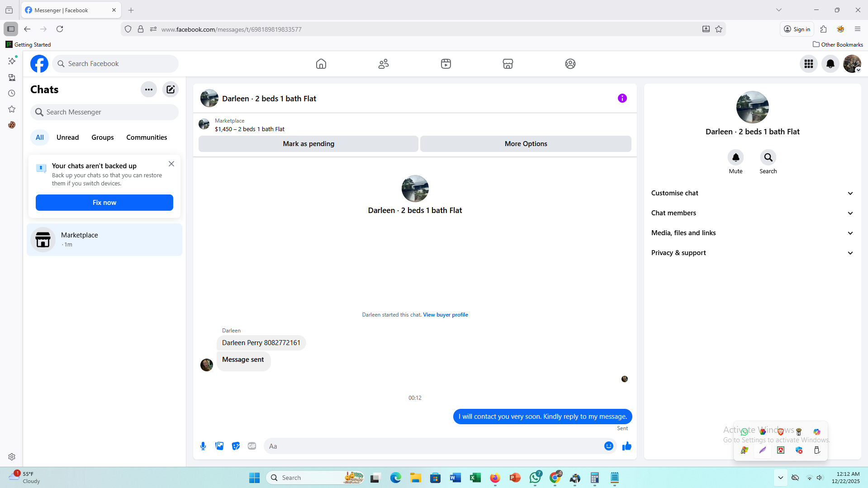Open Facebook home logo
Screen dimensions: 868x488
point(39,64)
